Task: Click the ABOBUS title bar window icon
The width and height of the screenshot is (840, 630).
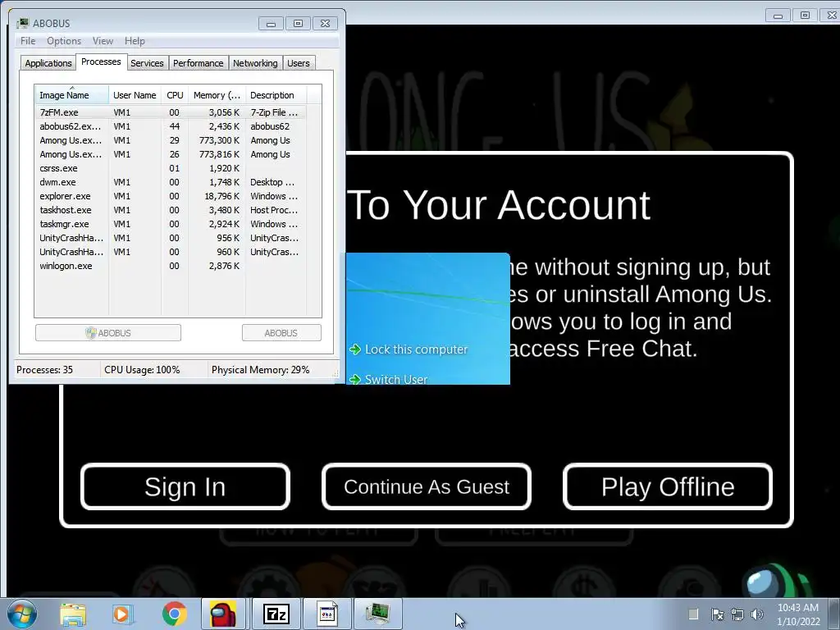Action: [x=22, y=23]
